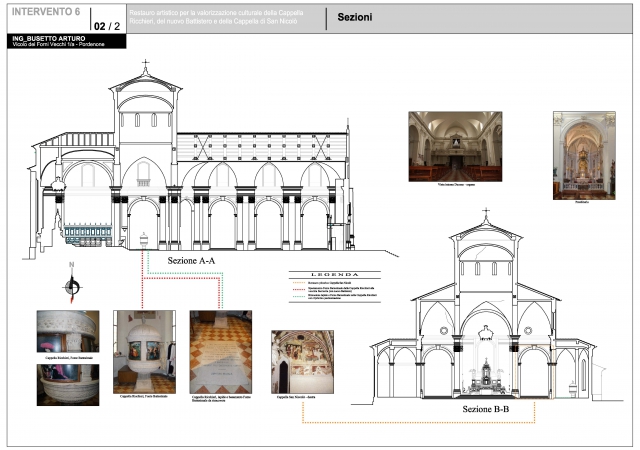This screenshot has height=450, width=640.
Task: Open the Cappella San Nicolò fresco photo
Action: click(303, 362)
